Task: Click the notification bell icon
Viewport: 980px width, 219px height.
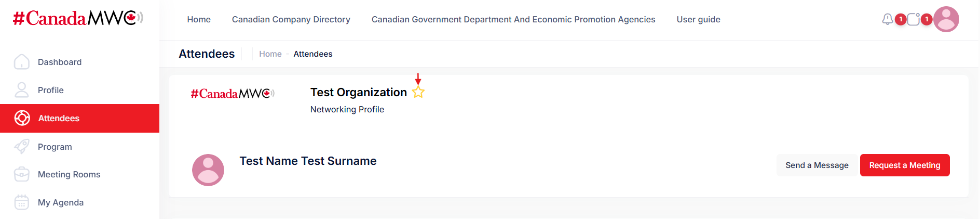Action: [888, 19]
